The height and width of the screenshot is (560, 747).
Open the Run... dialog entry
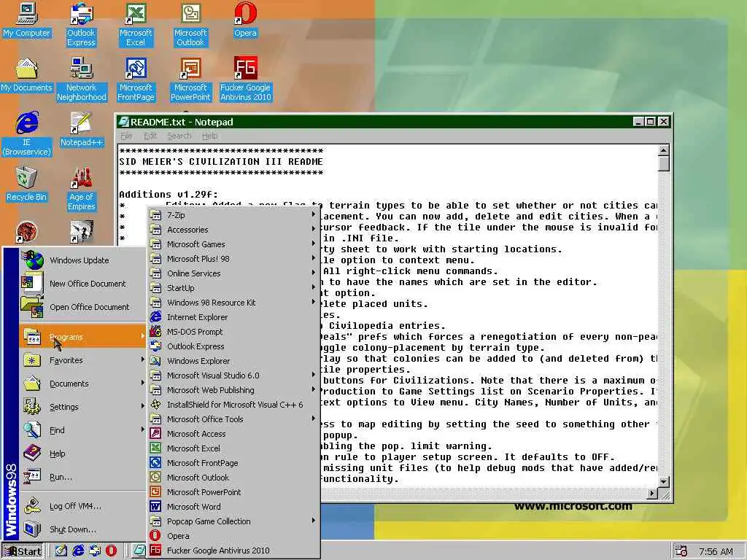[82, 477]
